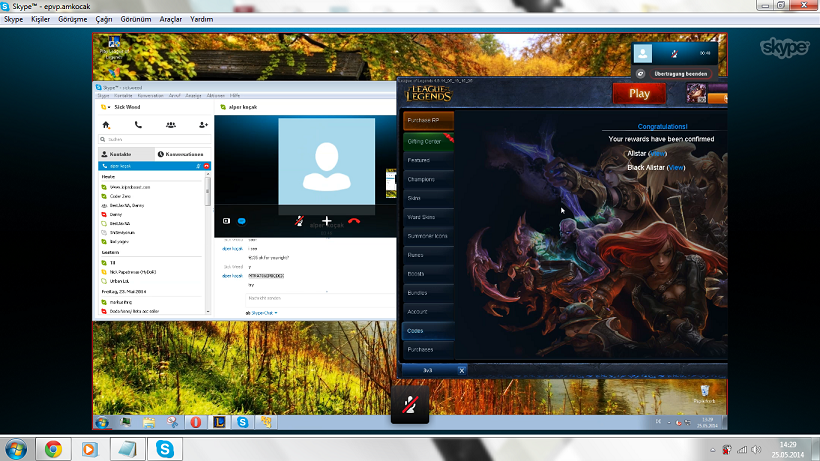
Task: Click the View link next to Black Alistar
Action: (x=676, y=168)
